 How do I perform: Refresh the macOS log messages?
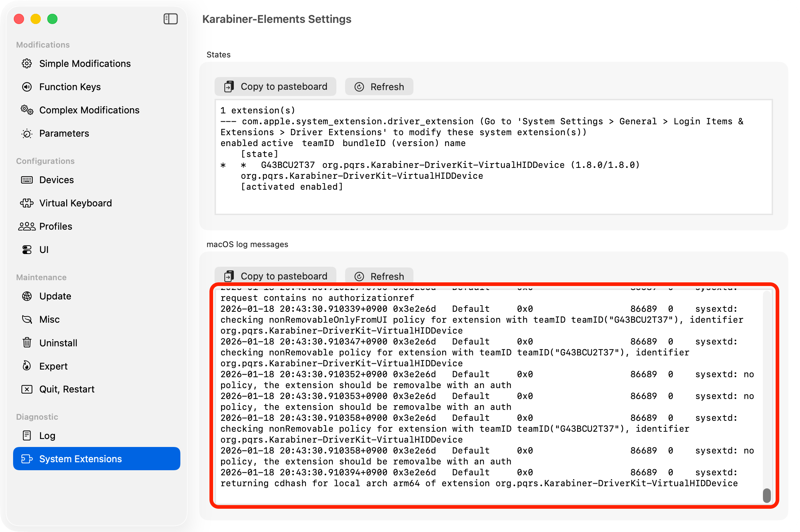pyautogui.click(x=379, y=277)
